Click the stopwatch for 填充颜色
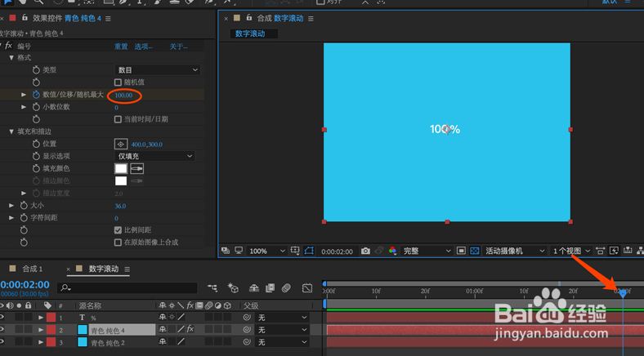The width and height of the screenshot is (644, 356). 36,168
